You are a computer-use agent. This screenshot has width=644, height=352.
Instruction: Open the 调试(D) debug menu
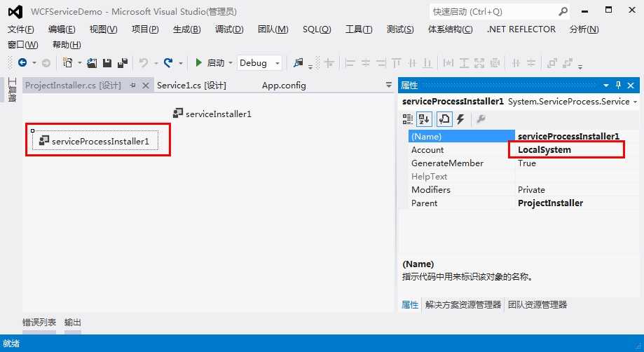[229, 29]
